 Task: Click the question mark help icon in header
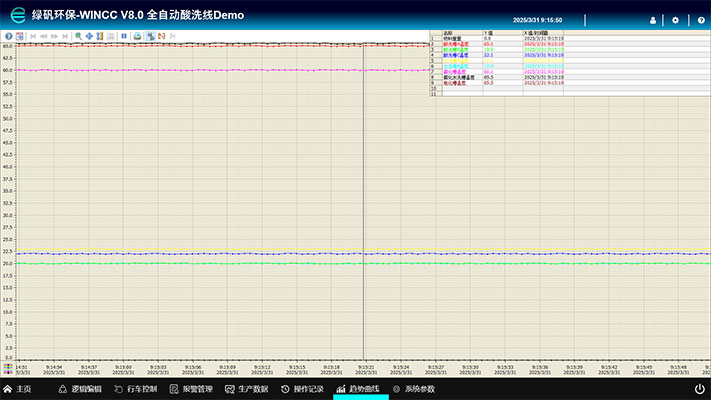701,20
